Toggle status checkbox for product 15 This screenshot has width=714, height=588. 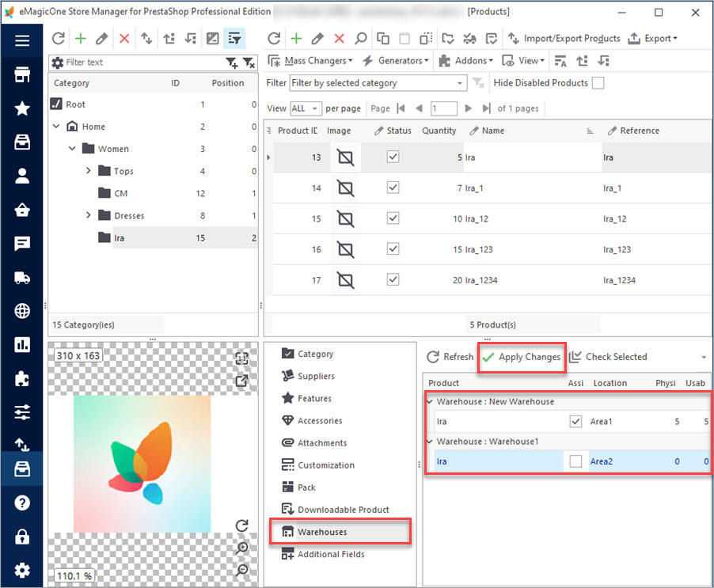393,218
